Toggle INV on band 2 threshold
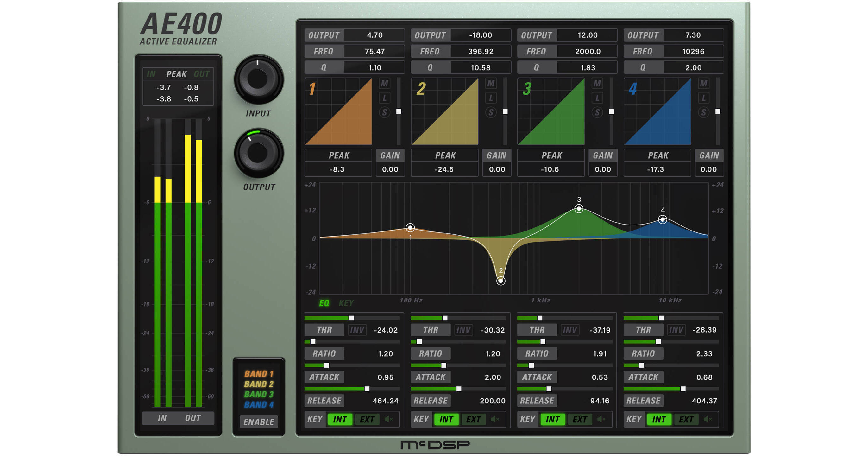Viewport: 868px width, 456px height. click(463, 330)
